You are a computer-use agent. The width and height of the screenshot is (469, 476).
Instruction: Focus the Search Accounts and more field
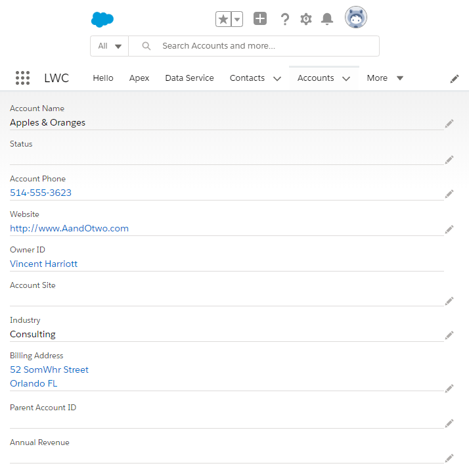point(254,46)
